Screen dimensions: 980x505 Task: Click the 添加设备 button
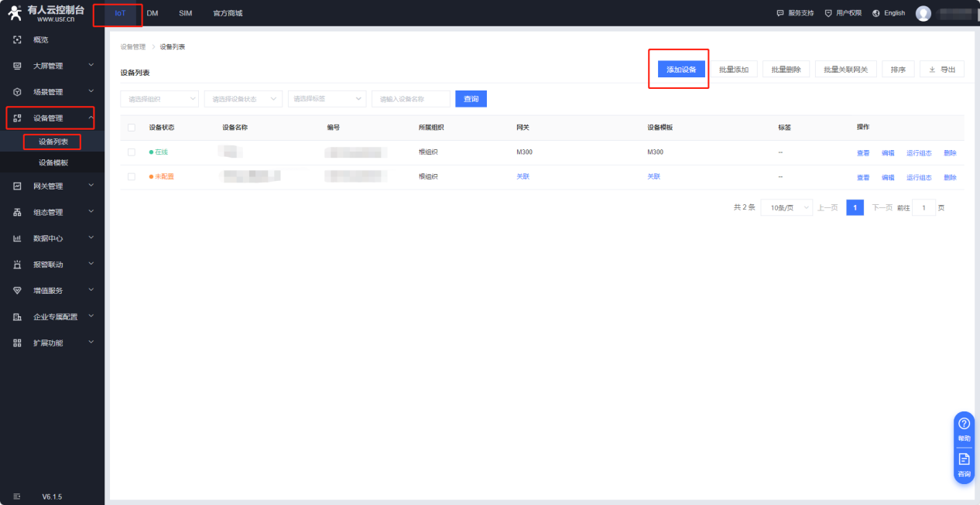[x=681, y=70]
